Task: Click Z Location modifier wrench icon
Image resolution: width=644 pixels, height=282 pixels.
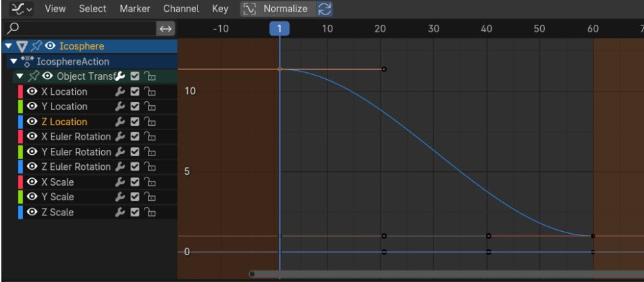Action: [x=120, y=122]
